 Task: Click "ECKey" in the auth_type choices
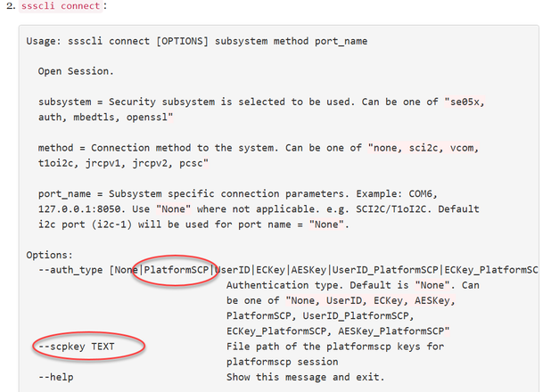275,269
